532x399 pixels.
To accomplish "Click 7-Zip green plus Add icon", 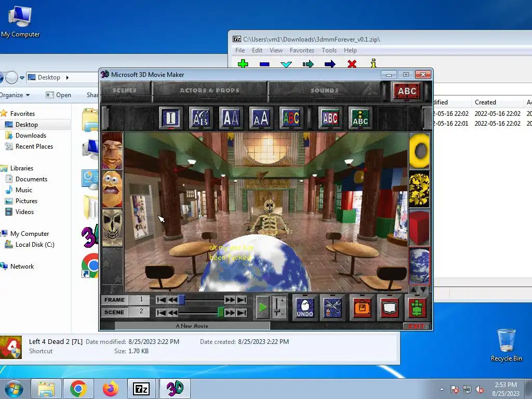I will pos(243,63).
